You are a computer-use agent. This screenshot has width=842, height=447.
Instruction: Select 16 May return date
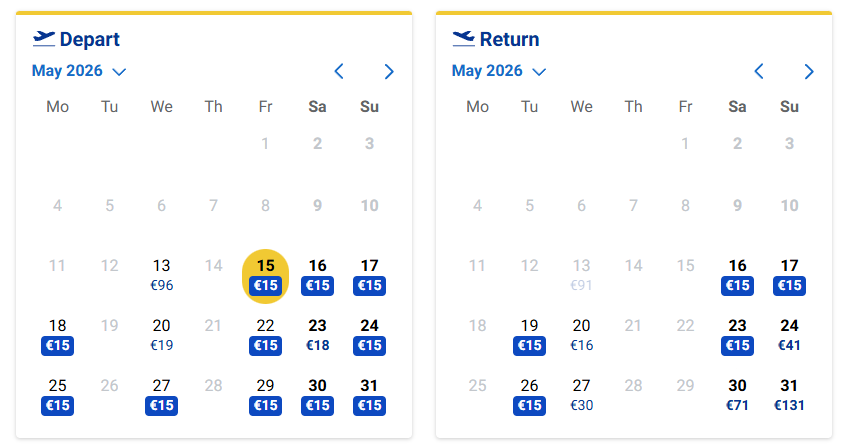point(737,276)
